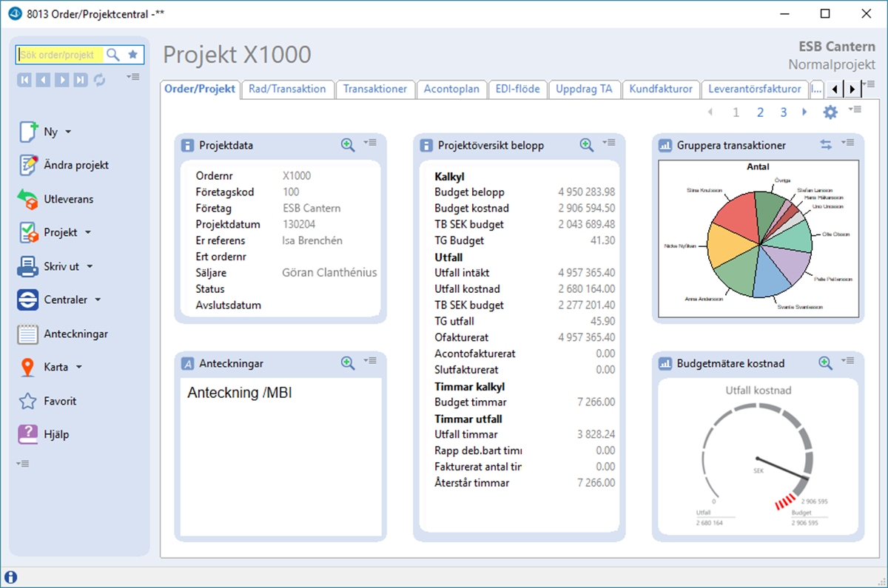Open the EDI-flöde tab
The width and height of the screenshot is (888, 588).
coord(518,89)
